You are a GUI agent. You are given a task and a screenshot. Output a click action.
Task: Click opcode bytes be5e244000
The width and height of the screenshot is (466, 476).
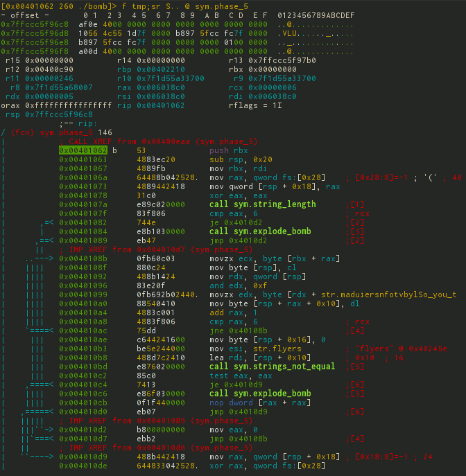coord(160,349)
